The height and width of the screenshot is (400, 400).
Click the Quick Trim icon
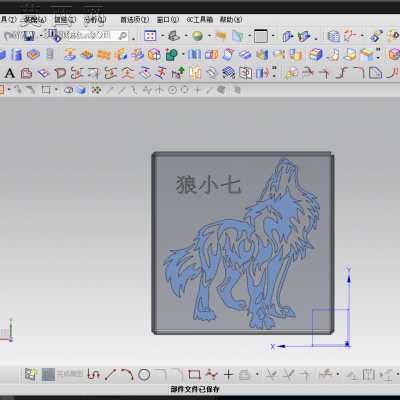pyautogui.click(x=271, y=375)
